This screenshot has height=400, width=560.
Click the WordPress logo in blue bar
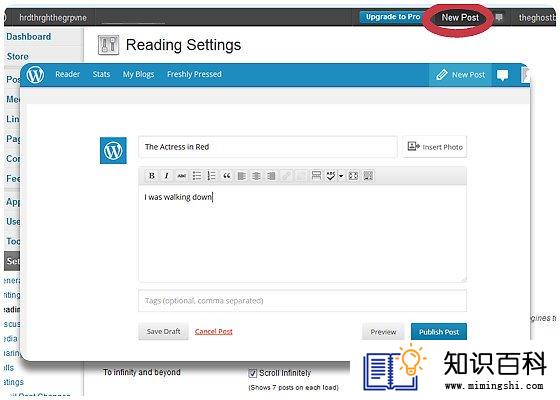(x=35, y=75)
